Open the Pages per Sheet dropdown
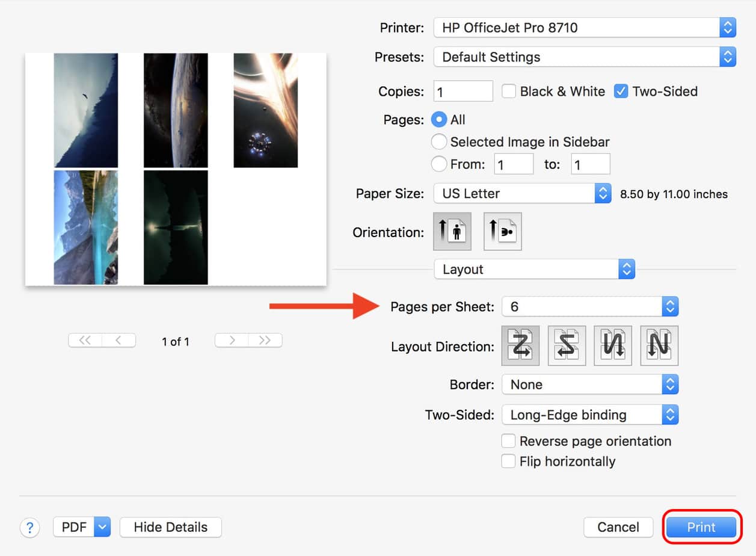This screenshot has height=556, width=756. [590, 307]
